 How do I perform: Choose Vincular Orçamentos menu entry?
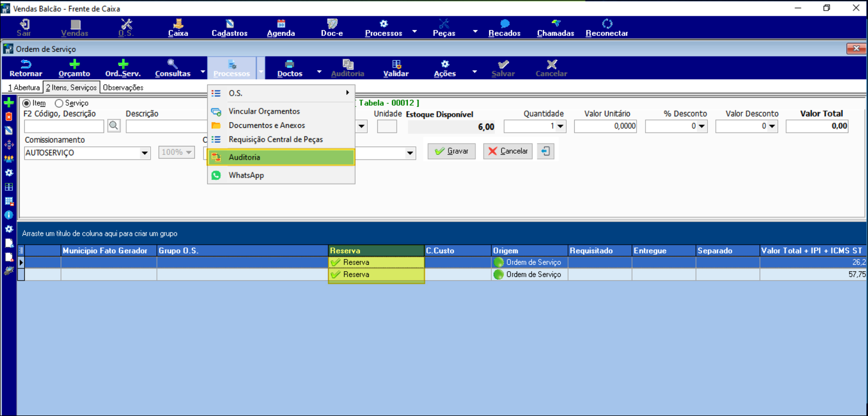tap(281, 112)
